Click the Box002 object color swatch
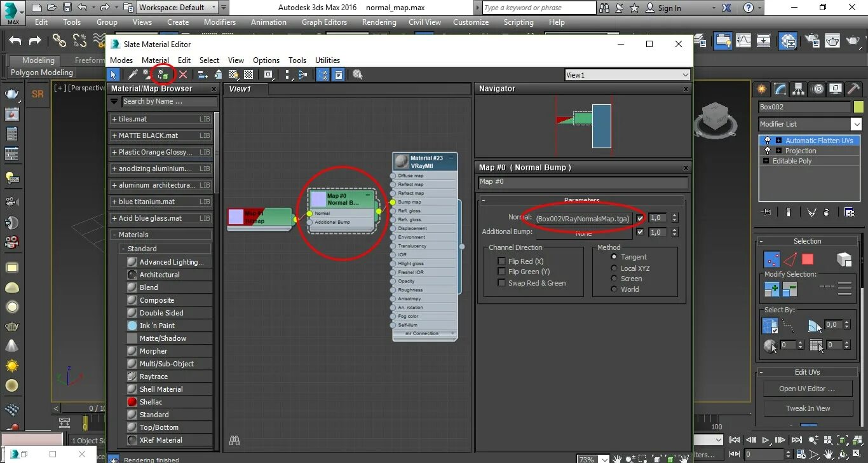The width and height of the screenshot is (868, 463). 858,107
